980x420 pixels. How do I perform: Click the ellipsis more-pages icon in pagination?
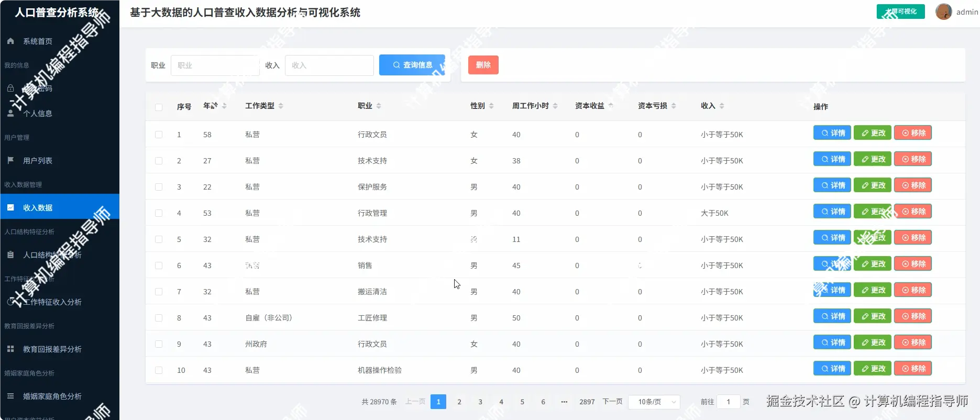tap(564, 402)
